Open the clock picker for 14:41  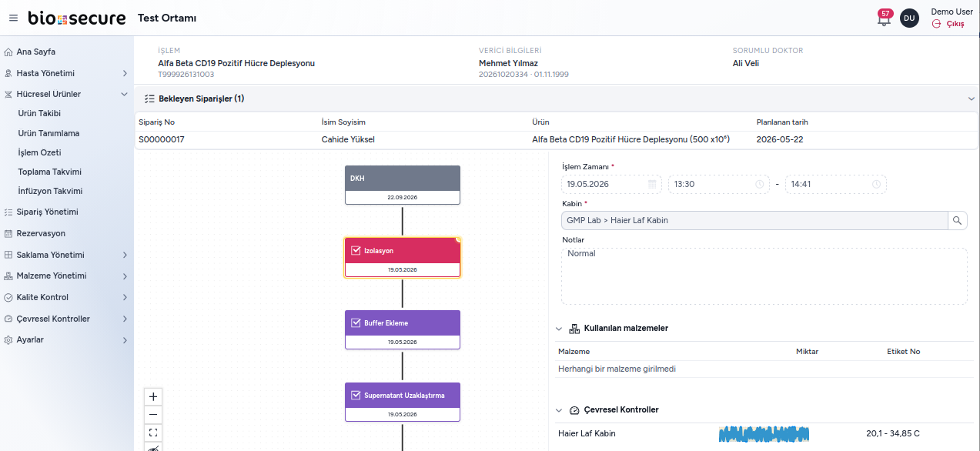click(876, 185)
